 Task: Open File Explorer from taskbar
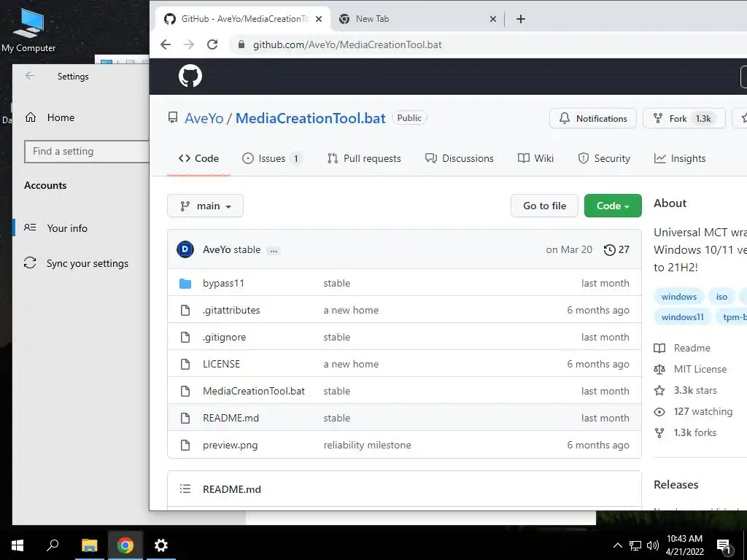point(89,545)
